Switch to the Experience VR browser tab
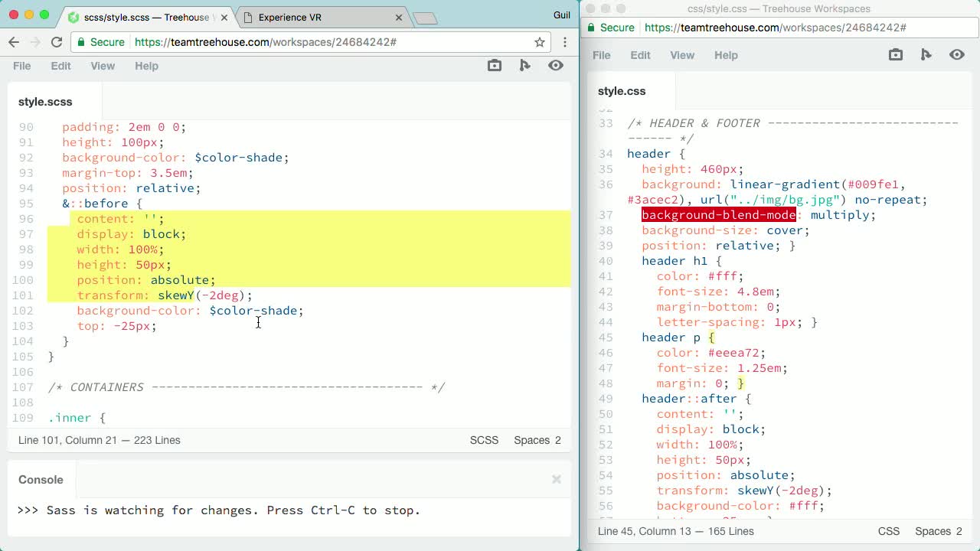Image resolution: width=980 pixels, height=551 pixels. point(291,15)
